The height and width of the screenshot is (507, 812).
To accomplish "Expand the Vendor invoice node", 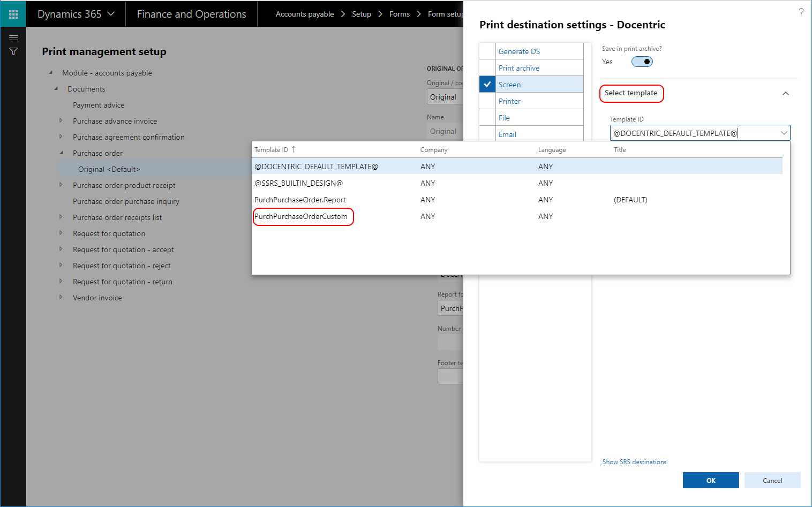I will 61,297.
